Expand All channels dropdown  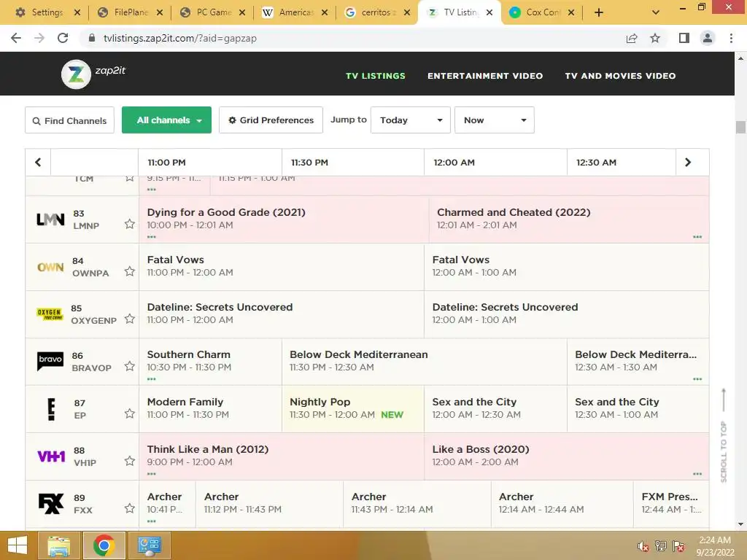pyautogui.click(x=167, y=120)
